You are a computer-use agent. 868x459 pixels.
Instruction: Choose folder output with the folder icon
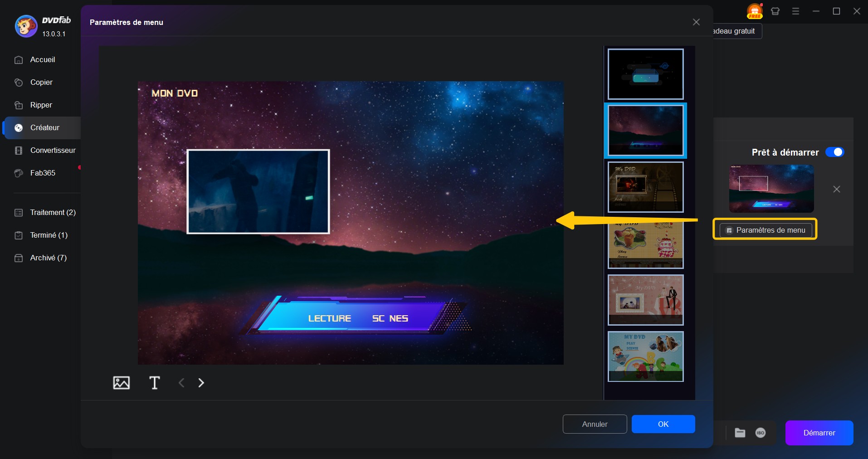click(x=740, y=433)
